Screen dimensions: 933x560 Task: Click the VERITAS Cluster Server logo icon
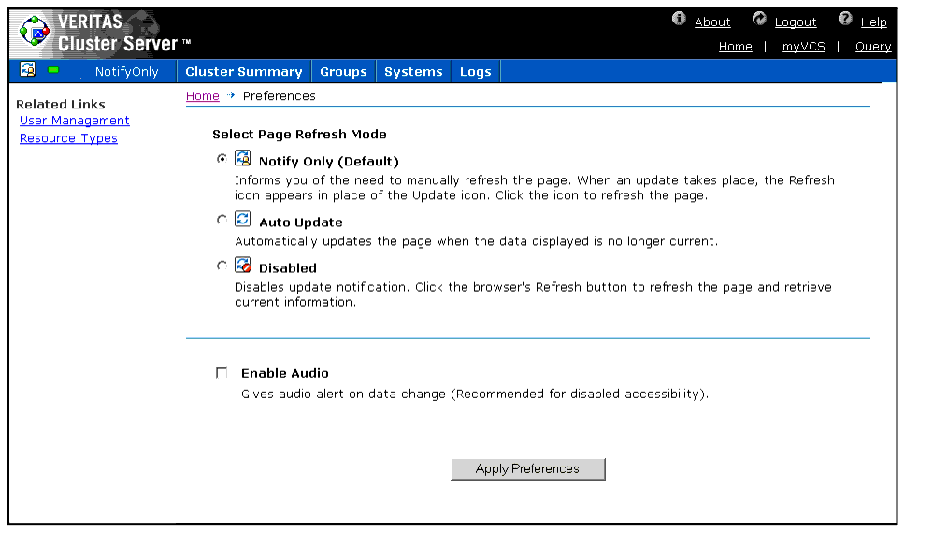35,34
